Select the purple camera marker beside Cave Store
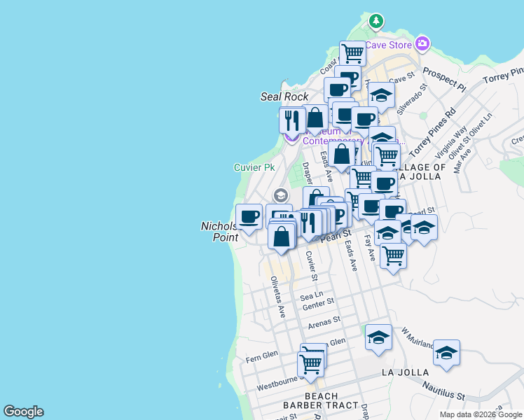The image size is (524, 420). tap(422, 44)
